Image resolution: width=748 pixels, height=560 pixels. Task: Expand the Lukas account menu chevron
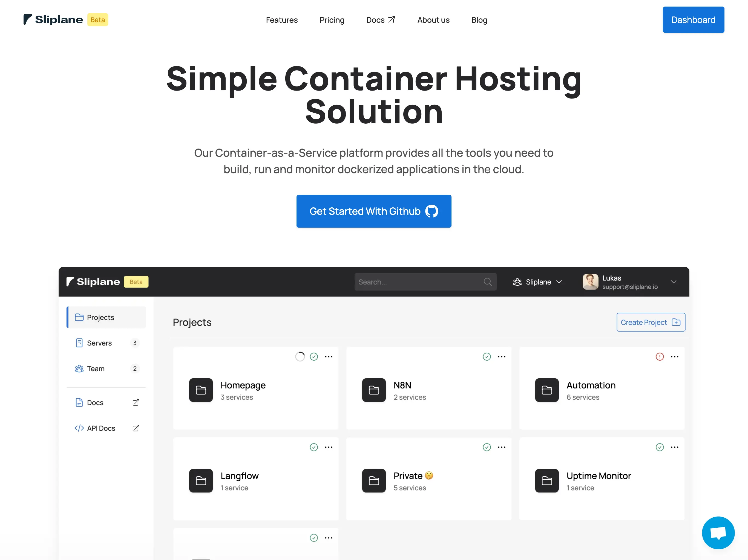674,282
